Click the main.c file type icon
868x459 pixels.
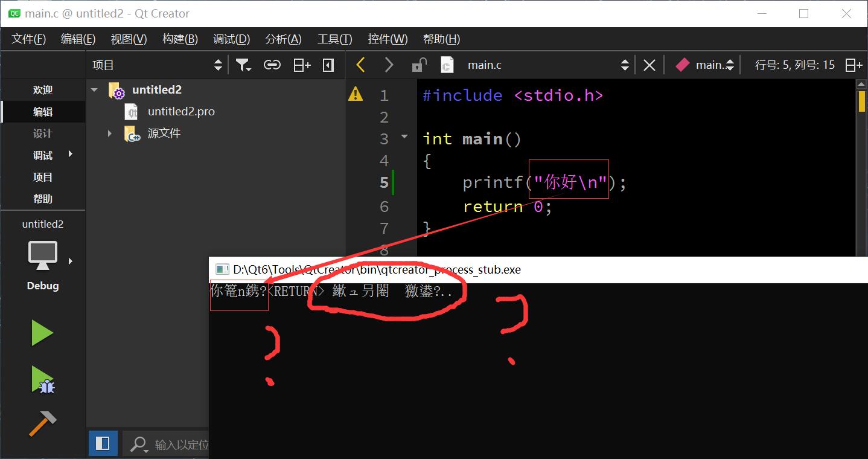coord(447,65)
